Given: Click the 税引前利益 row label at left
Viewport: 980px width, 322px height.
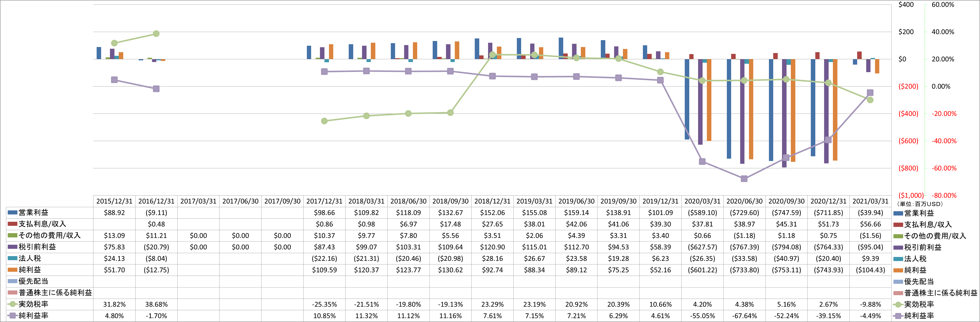Looking at the screenshot, I should 37,247.
